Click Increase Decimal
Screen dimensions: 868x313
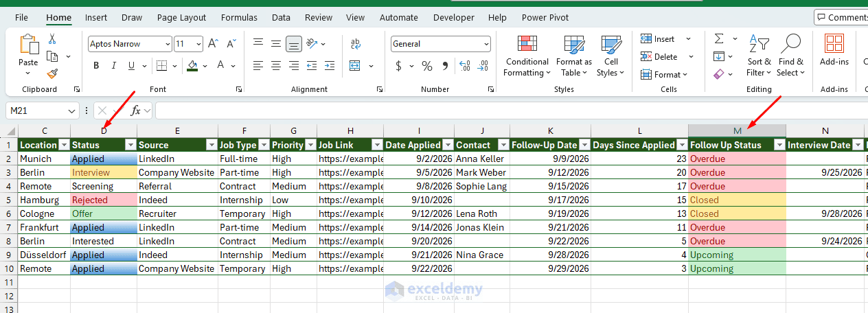pyautogui.click(x=465, y=66)
